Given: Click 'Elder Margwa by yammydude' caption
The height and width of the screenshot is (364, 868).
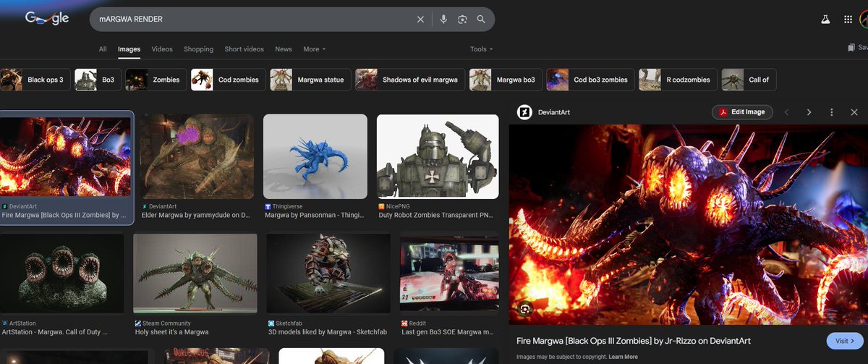Looking at the screenshot, I should [x=197, y=216].
